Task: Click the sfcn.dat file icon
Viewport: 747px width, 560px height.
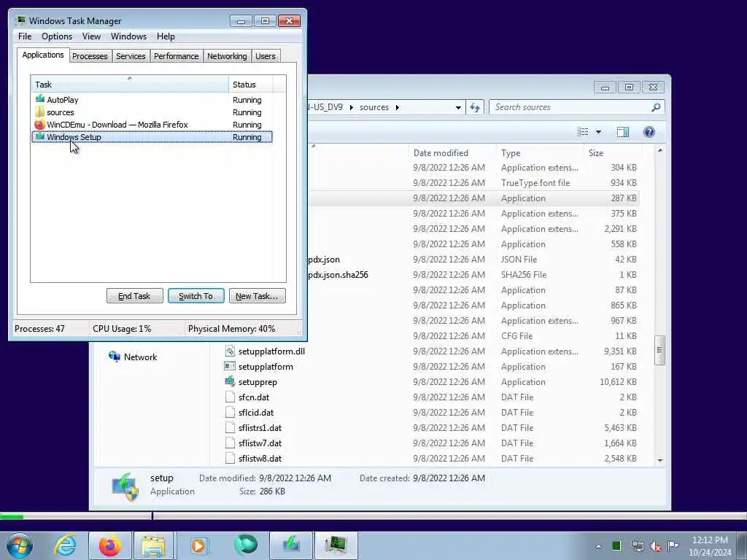Action: point(230,397)
